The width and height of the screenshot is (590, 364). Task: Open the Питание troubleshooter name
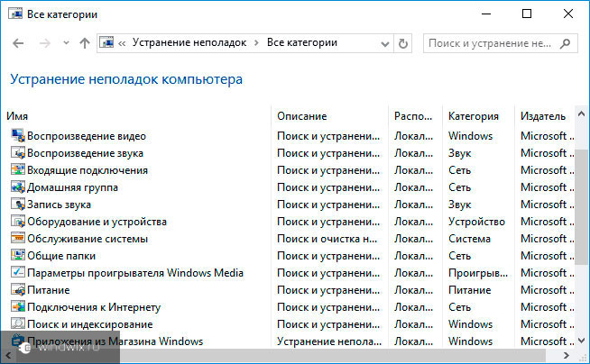(x=48, y=290)
